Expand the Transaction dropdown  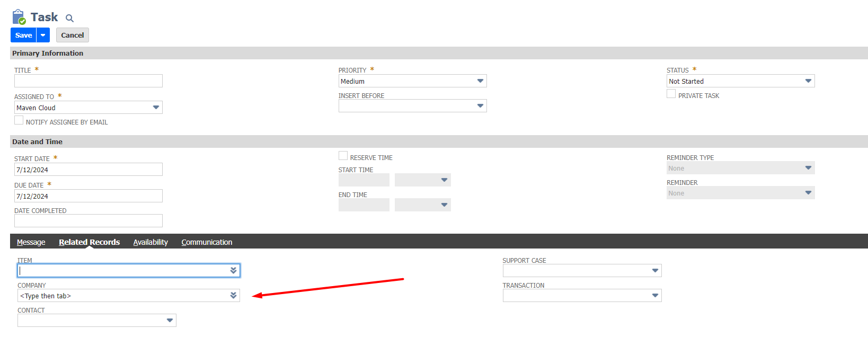[582, 295]
